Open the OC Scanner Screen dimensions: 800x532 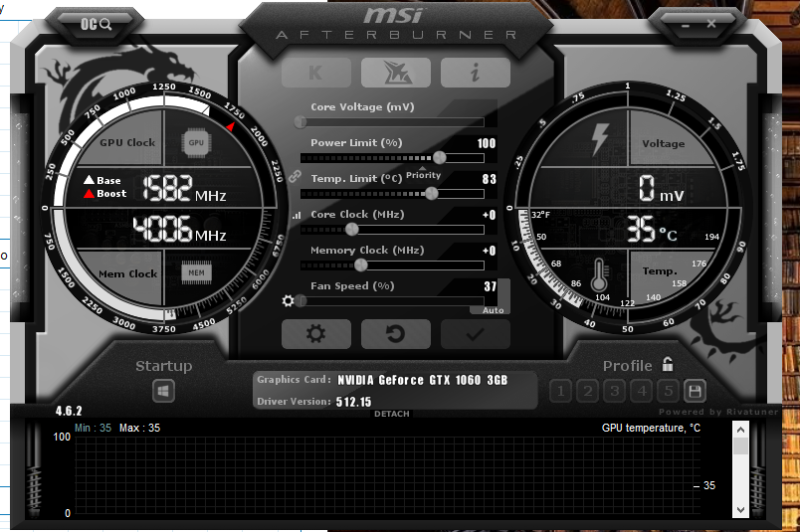[x=96, y=24]
